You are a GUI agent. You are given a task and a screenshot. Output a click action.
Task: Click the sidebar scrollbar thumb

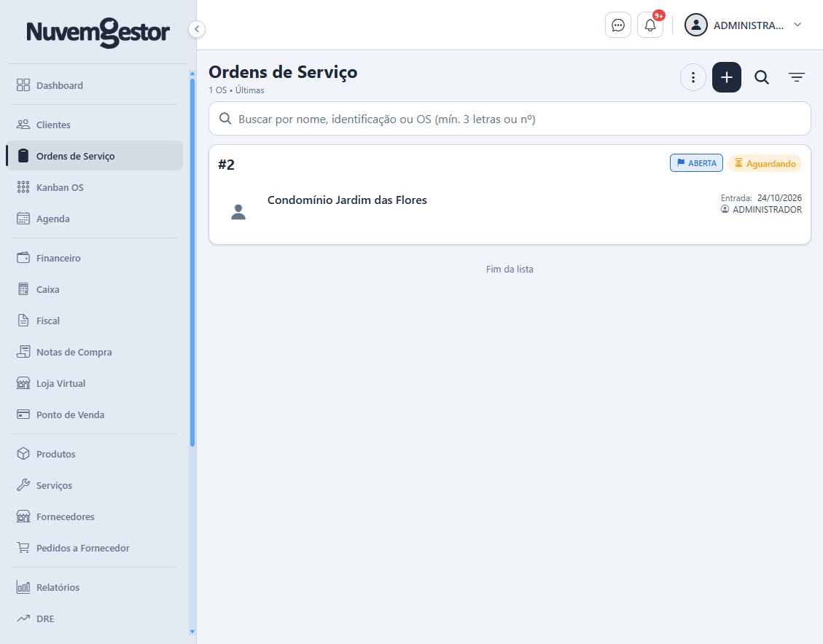click(x=192, y=262)
